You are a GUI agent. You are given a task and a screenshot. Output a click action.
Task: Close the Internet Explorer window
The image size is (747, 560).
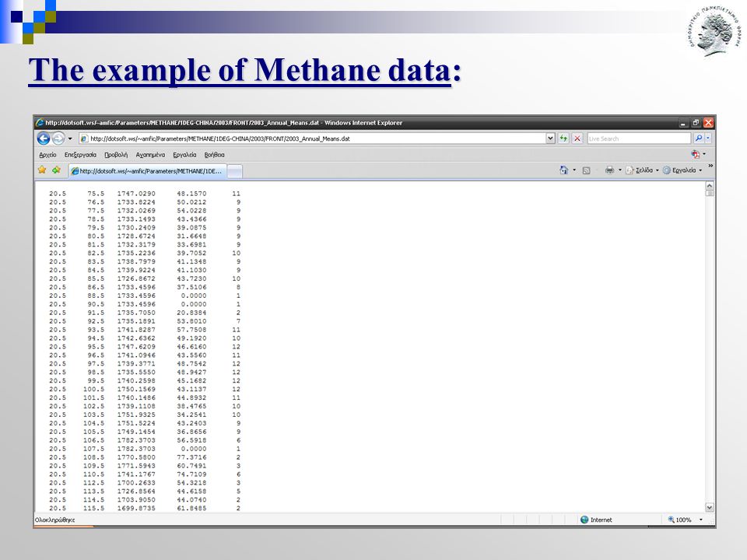coord(708,123)
